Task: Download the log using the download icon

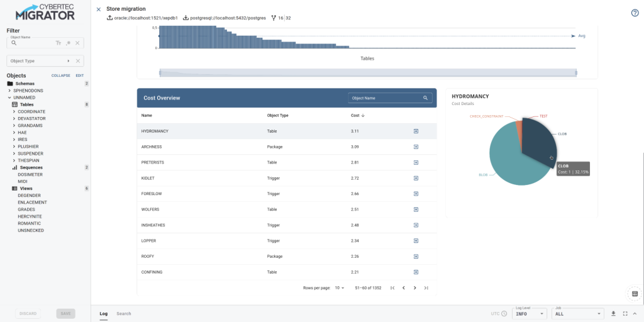Action: [x=613, y=313]
